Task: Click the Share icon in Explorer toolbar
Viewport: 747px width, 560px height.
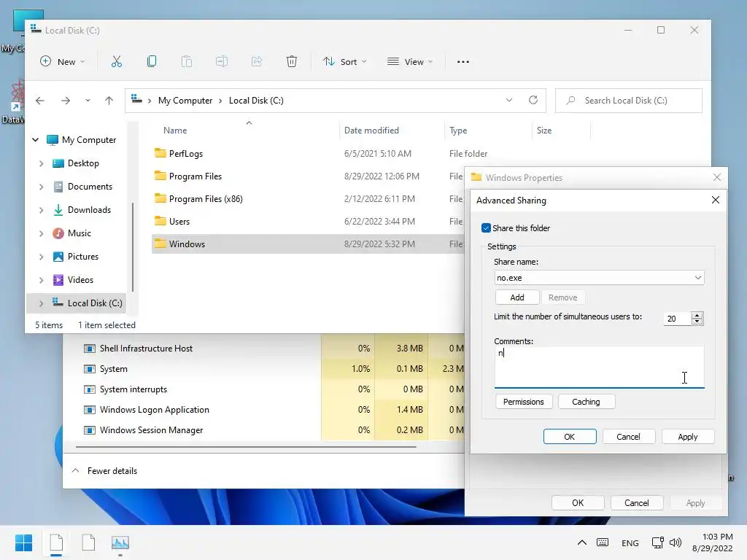Action: 257,61
